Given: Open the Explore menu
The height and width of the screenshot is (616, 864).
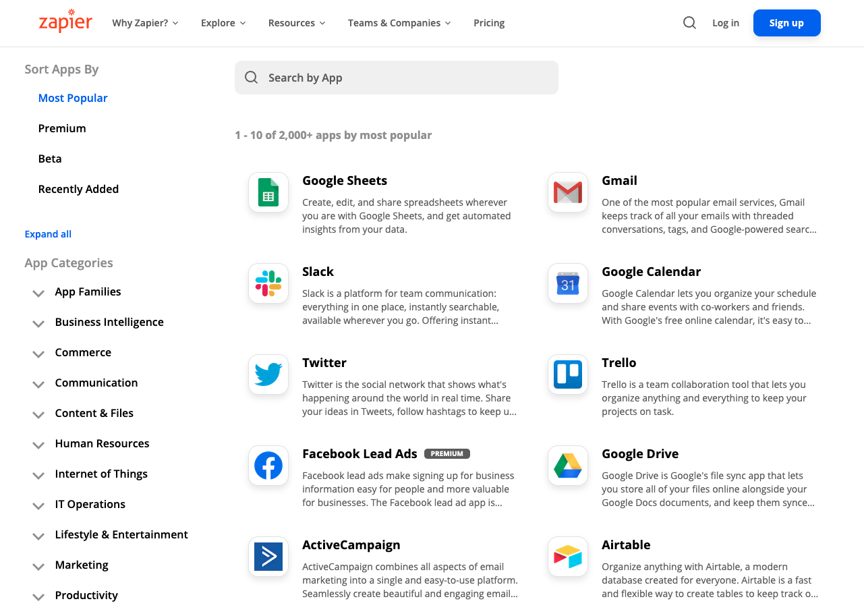Looking at the screenshot, I should 223,23.
